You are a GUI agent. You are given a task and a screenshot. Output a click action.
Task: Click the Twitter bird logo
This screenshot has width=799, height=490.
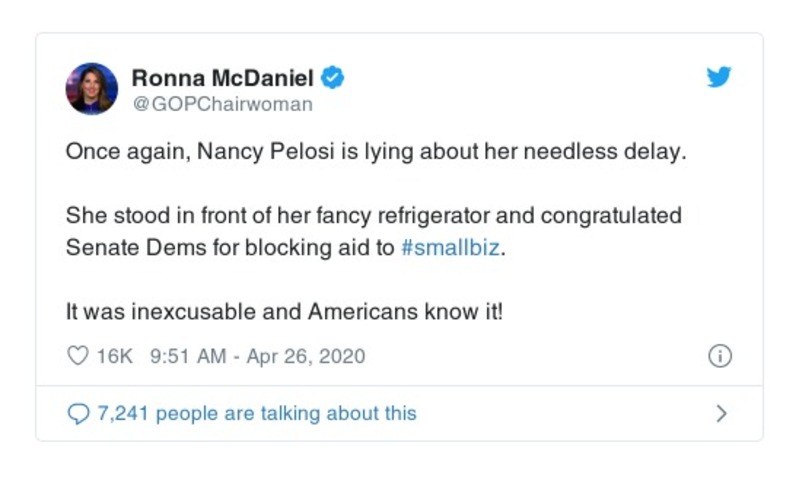click(719, 78)
